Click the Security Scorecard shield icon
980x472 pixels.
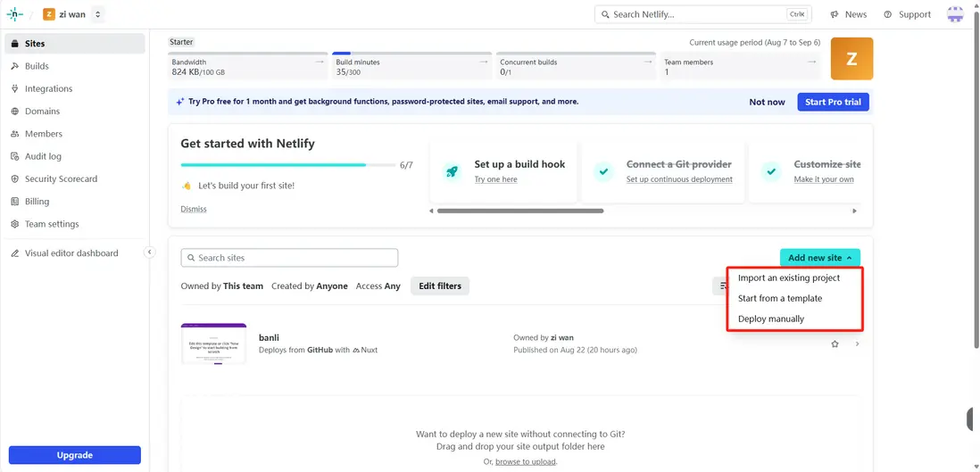(15, 179)
